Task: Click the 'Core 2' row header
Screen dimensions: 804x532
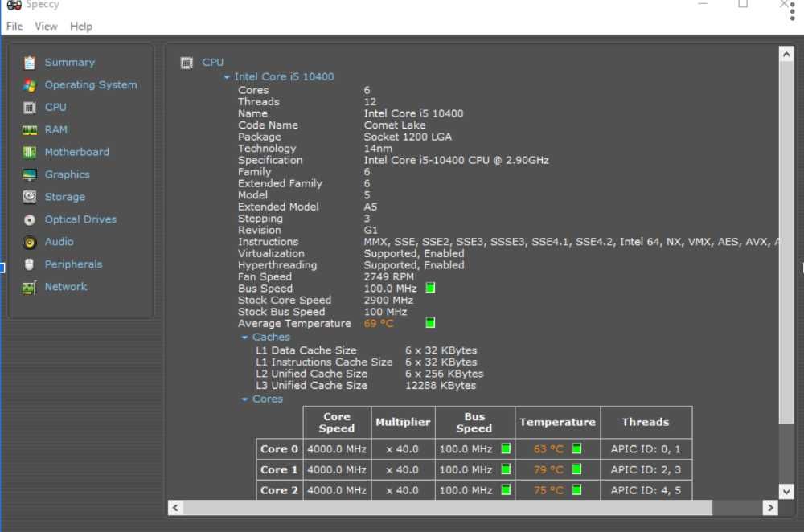Action: [x=279, y=490]
